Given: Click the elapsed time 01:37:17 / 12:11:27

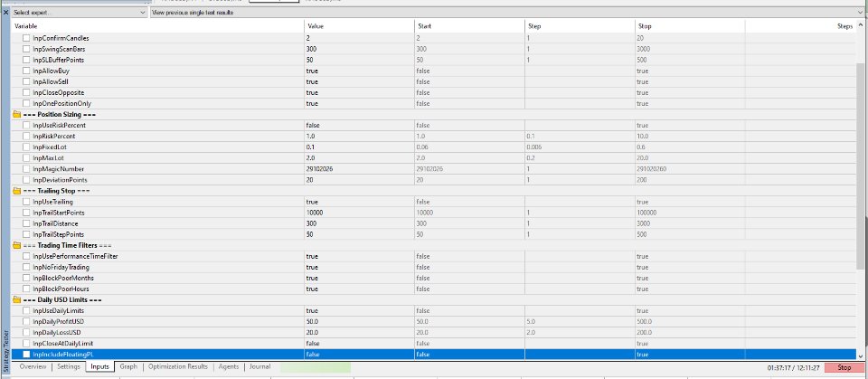Looking at the screenshot, I should coord(793,367).
